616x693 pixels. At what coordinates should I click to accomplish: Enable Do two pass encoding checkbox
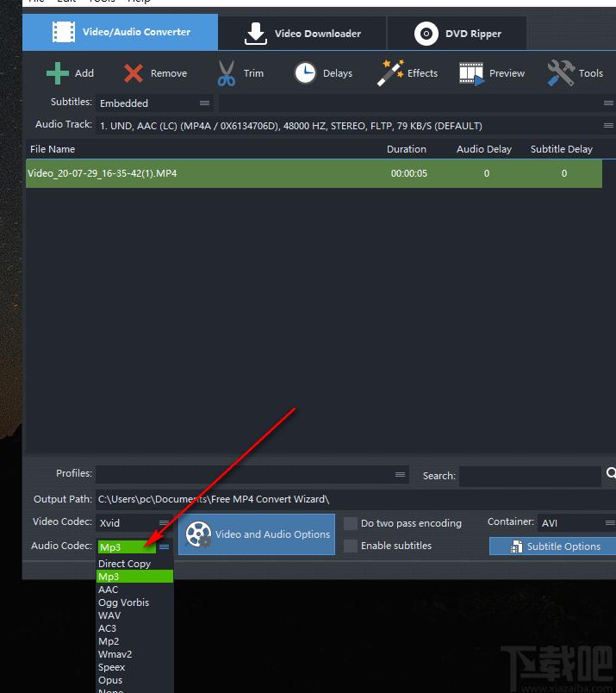pos(351,523)
